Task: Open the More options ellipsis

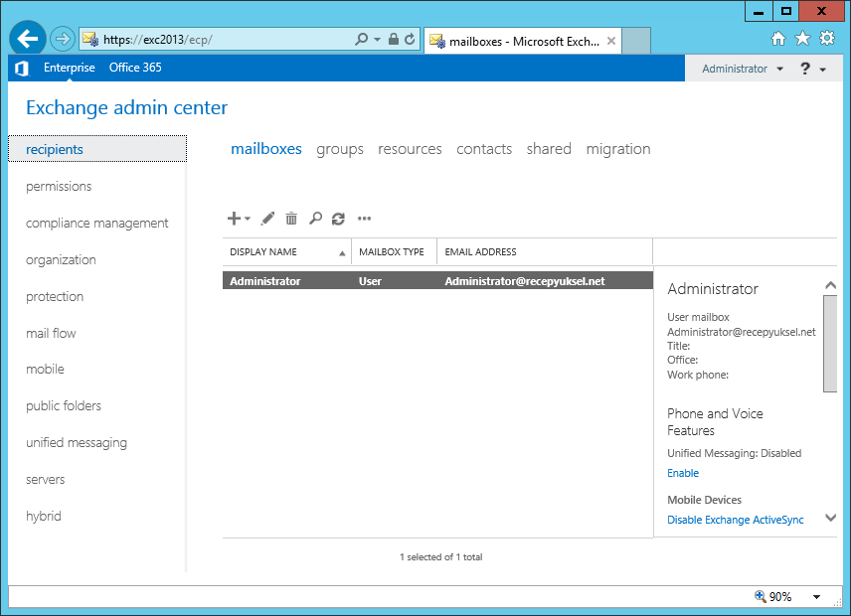Action: tap(364, 219)
